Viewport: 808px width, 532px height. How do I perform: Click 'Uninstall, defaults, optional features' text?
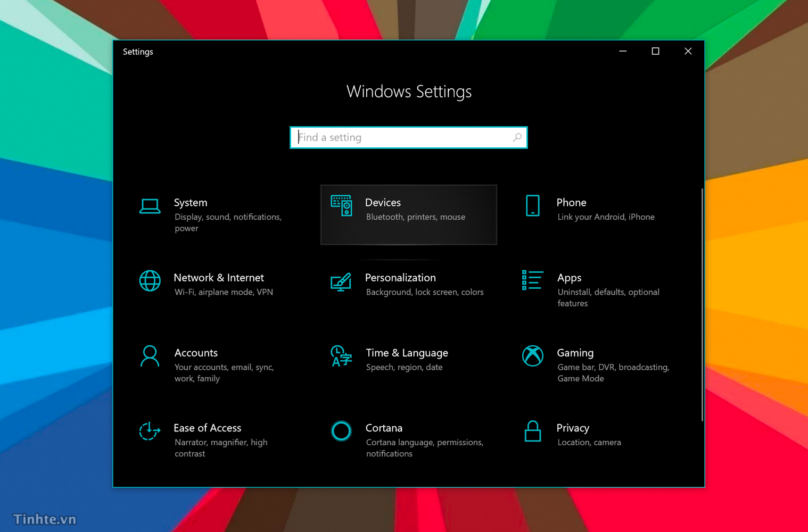[608, 298]
